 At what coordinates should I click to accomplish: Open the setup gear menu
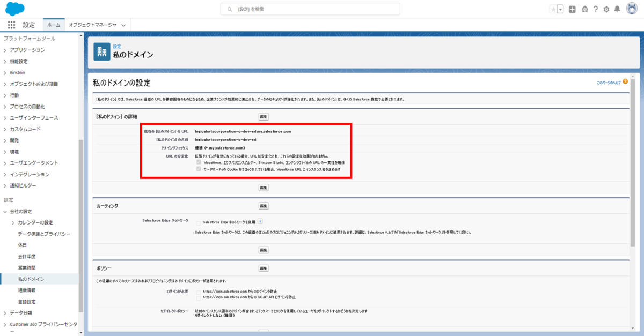pos(606,9)
